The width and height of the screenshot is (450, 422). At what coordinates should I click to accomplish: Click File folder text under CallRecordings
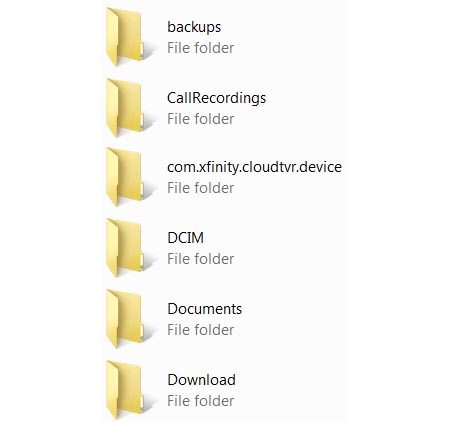click(200, 119)
